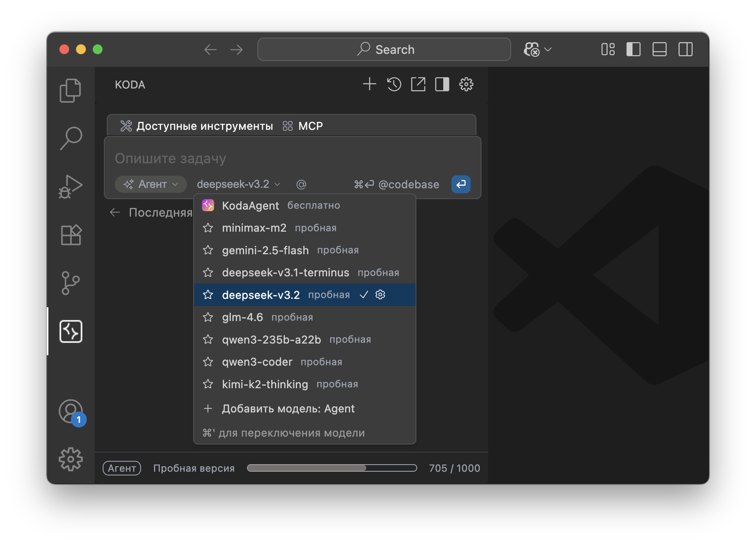756x546 pixels.
Task: Open the Accounts icon with notification badge
Action: pos(71,412)
